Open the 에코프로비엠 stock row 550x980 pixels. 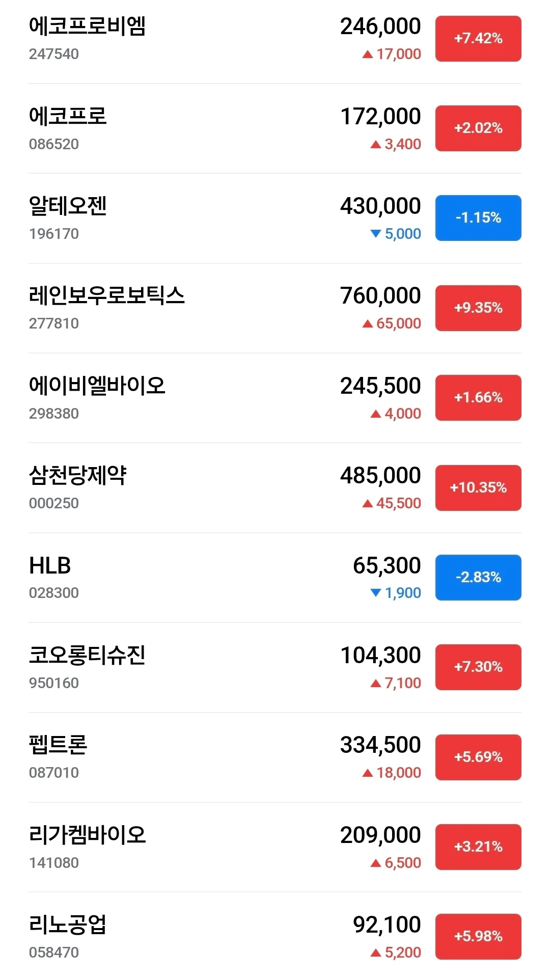[275, 39]
